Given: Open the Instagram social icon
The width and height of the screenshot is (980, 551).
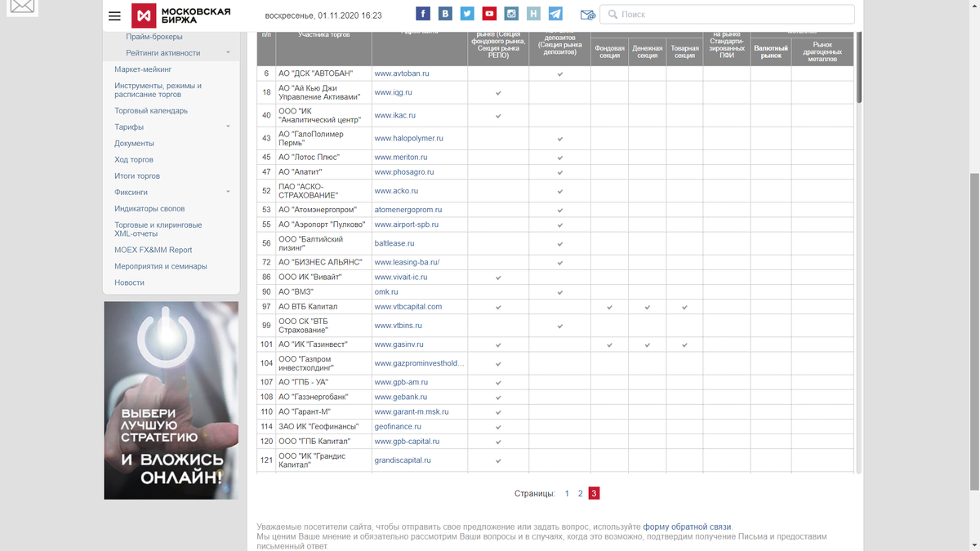Looking at the screenshot, I should click(511, 14).
